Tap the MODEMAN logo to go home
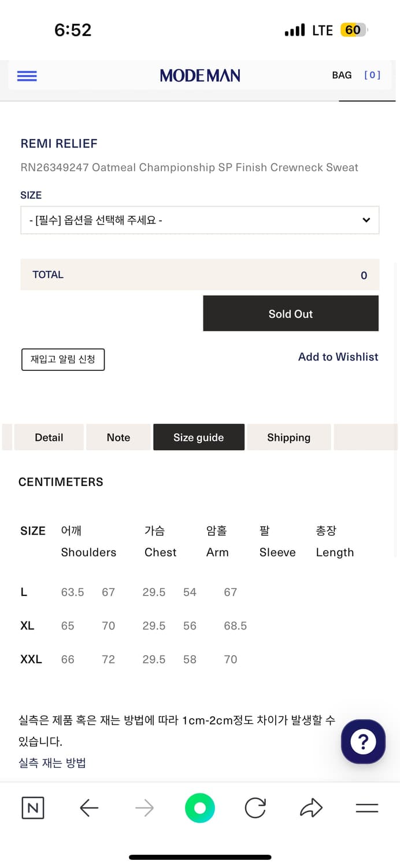 click(200, 75)
